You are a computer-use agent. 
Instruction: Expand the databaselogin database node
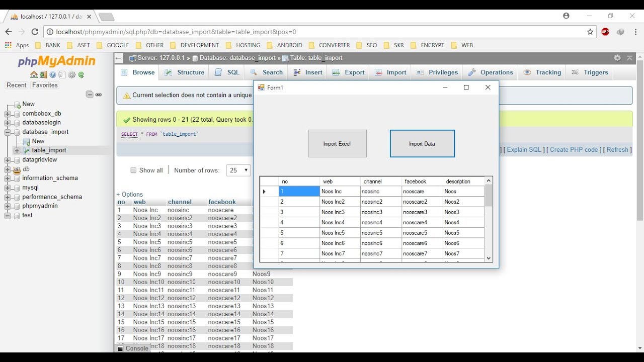coord(8,123)
